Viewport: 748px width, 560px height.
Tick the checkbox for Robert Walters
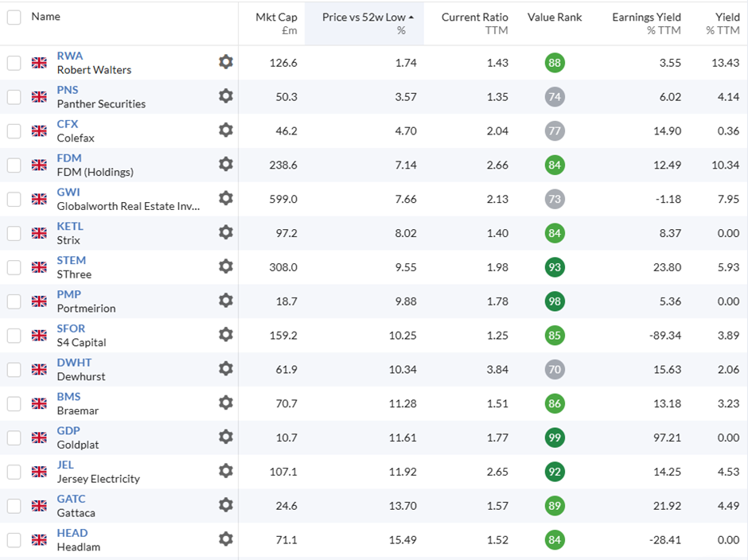point(14,63)
